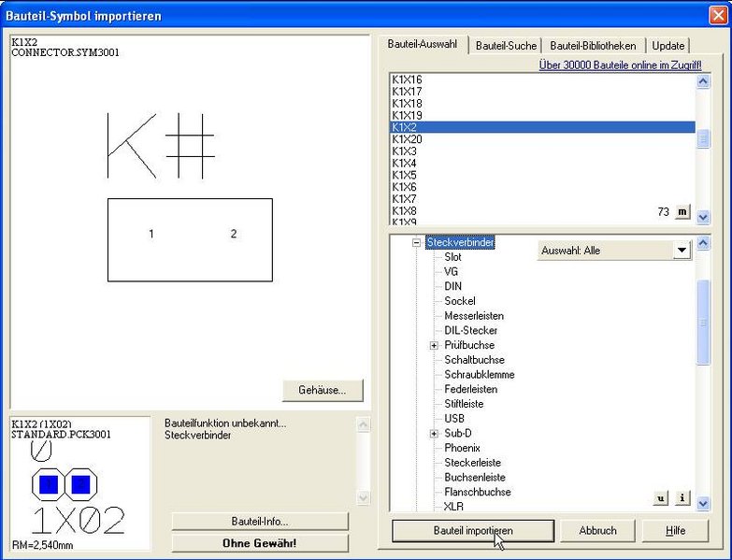This screenshot has width=732, height=560.
Task: Click the Bauteil-Info... button
Action: click(259, 521)
